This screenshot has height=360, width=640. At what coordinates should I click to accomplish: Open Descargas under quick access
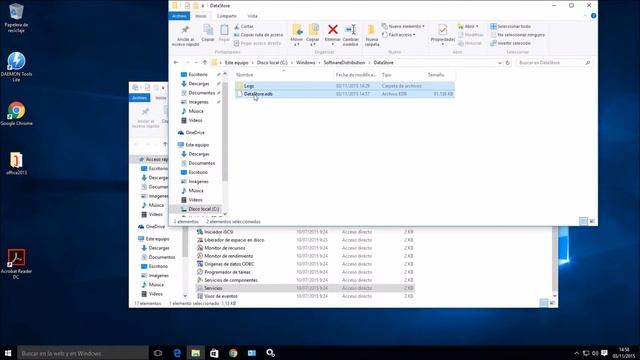pyautogui.click(x=199, y=84)
